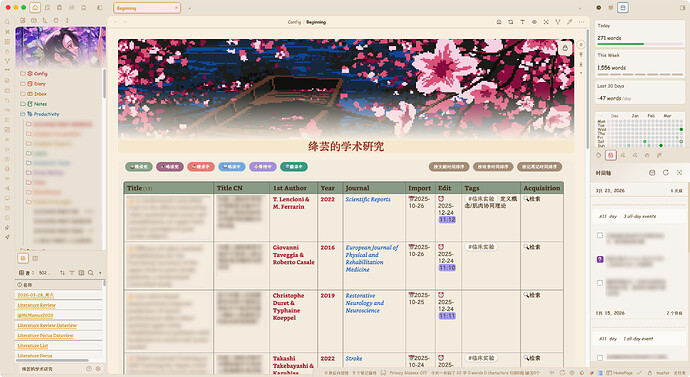
Task: Click the Today 271 words progress bar
Action: (640, 44)
